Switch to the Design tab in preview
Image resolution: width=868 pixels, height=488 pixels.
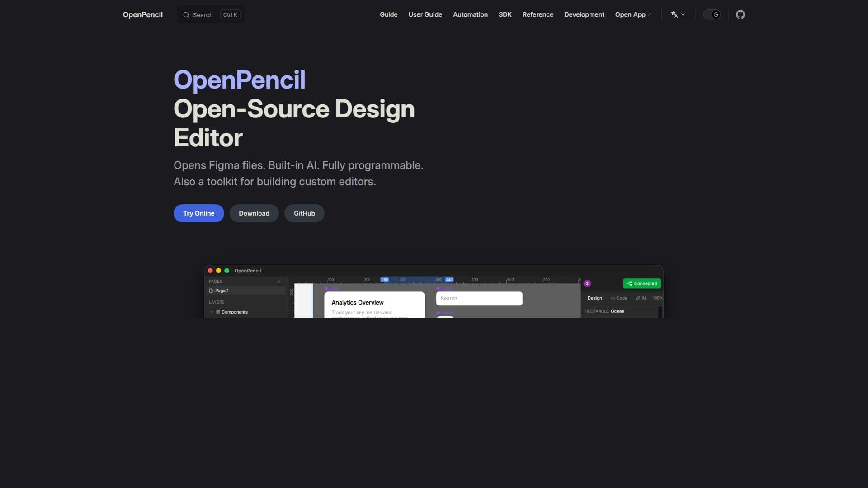tap(594, 298)
